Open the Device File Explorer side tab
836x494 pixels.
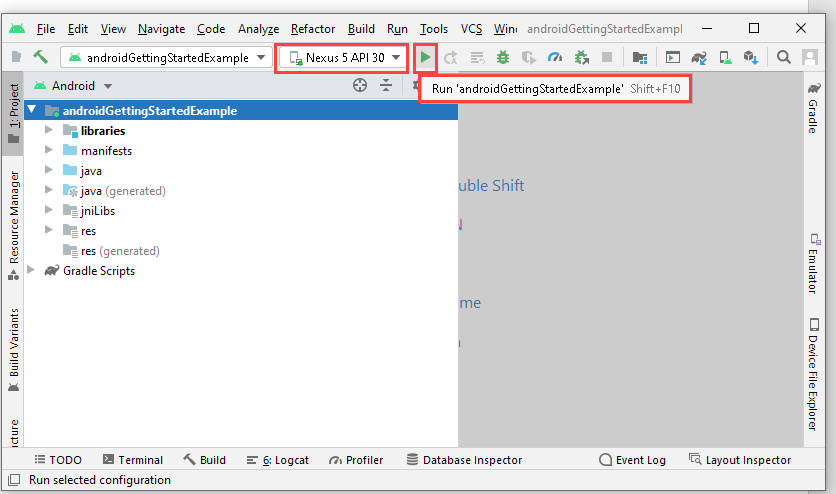point(813,375)
